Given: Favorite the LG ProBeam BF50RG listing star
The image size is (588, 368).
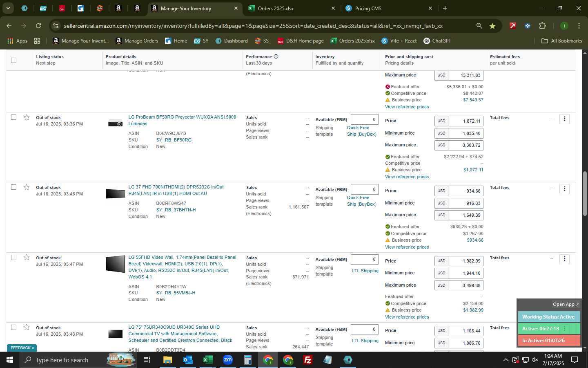Looking at the screenshot, I should [x=27, y=117].
